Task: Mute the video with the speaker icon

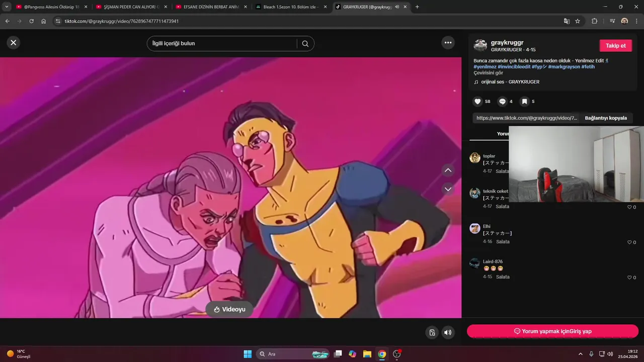Action: tap(447, 332)
